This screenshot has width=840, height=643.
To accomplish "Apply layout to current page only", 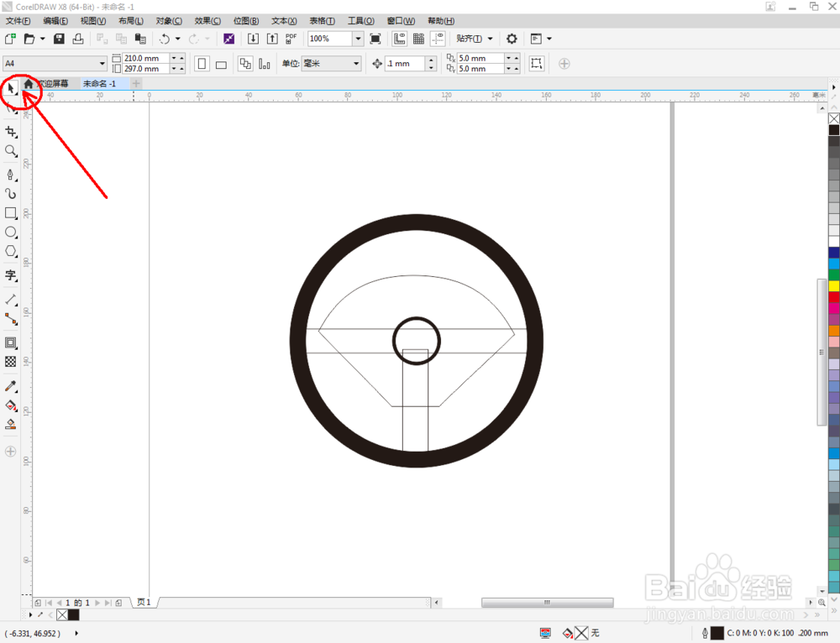I will [x=265, y=64].
